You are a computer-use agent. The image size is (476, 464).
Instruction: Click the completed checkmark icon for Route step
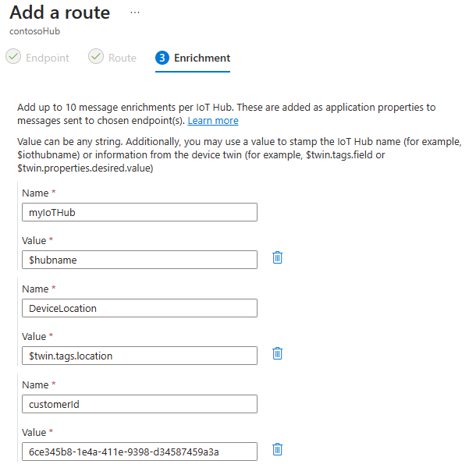(96, 56)
